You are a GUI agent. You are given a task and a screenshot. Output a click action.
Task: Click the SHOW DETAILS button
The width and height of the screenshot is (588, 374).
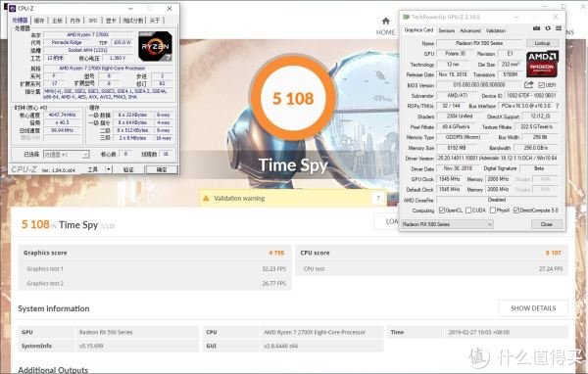click(x=533, y=308)
